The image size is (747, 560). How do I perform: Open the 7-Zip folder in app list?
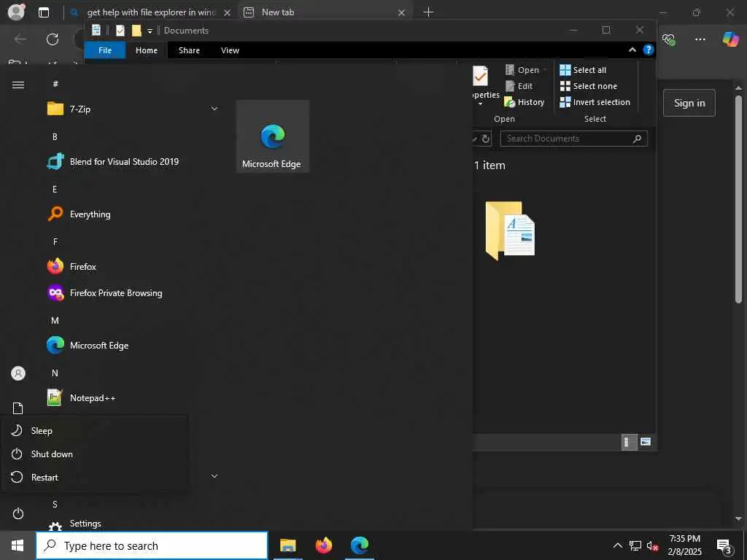tap(133, 109)
